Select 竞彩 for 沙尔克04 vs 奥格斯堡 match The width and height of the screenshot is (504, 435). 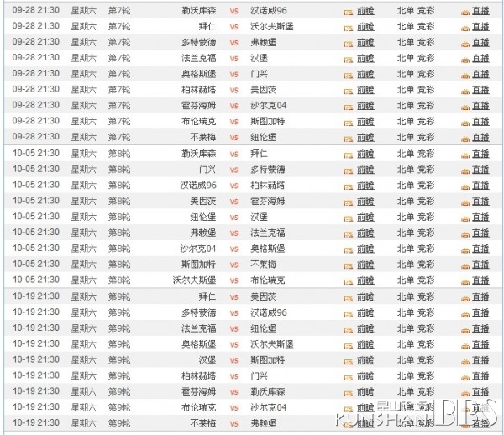coord(426,249)
